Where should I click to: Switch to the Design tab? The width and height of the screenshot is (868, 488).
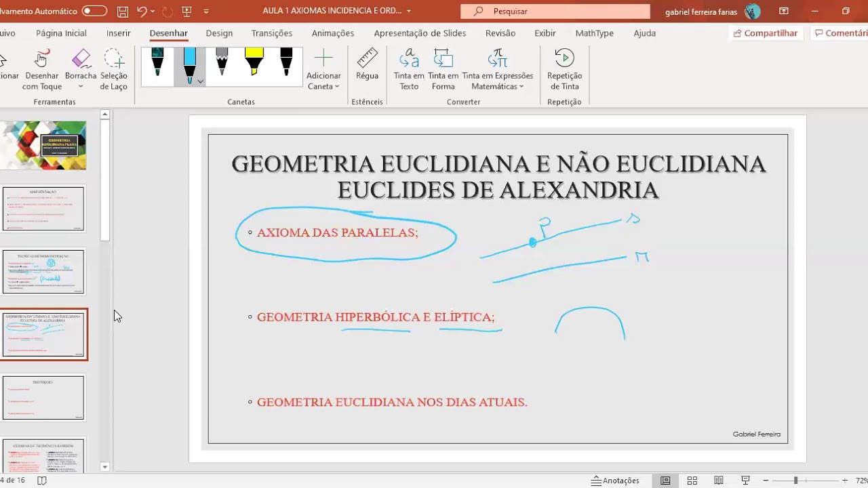tap(219, 33)
